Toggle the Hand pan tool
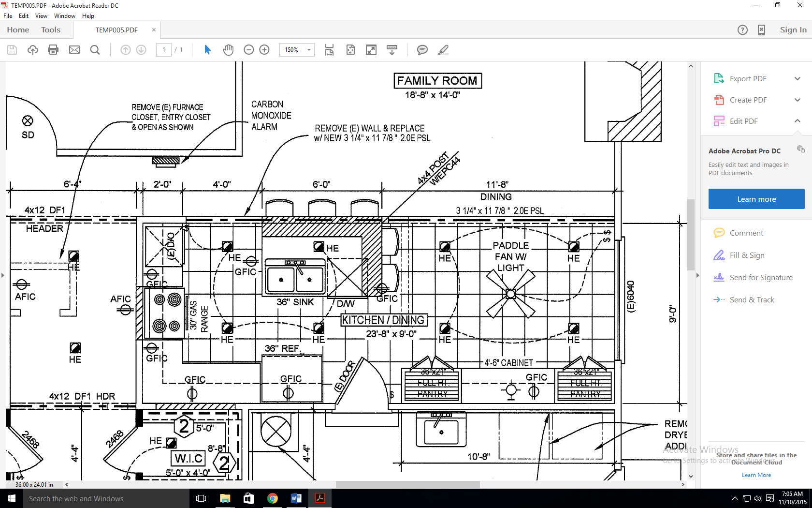The image size is (812, 508). coord(228,50)
